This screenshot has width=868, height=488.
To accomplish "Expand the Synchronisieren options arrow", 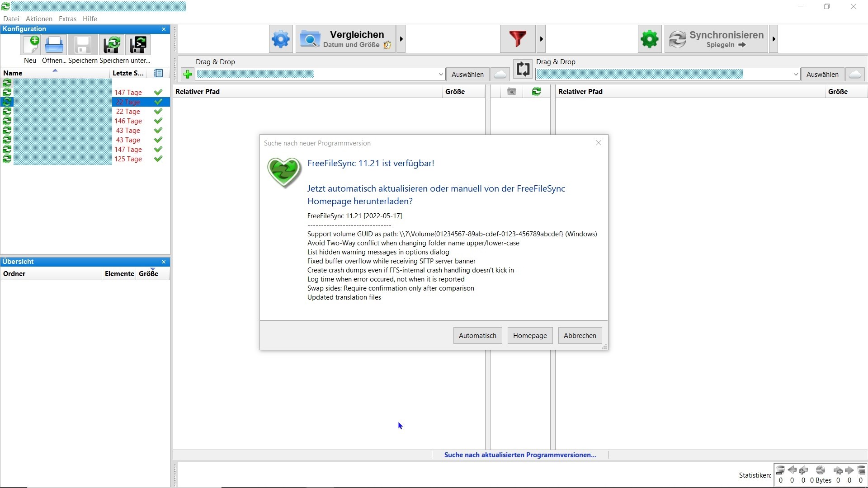I will pyautogui.click(x=774, y=39).
